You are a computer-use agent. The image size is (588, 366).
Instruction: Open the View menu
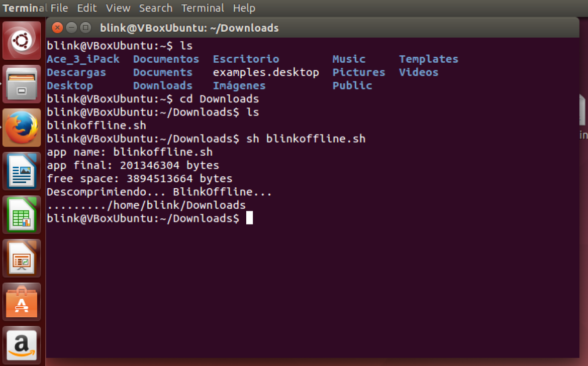[118, 8]
